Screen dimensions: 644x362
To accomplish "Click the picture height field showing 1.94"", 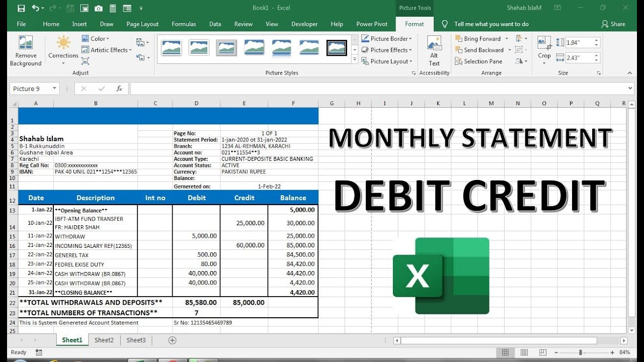I will tap(580, 43).
